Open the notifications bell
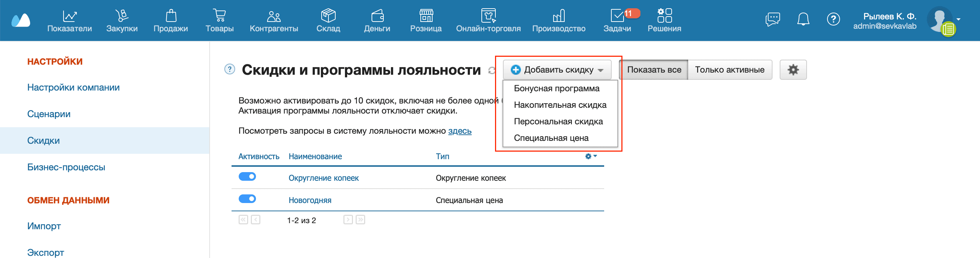 [x=803, y=19]
